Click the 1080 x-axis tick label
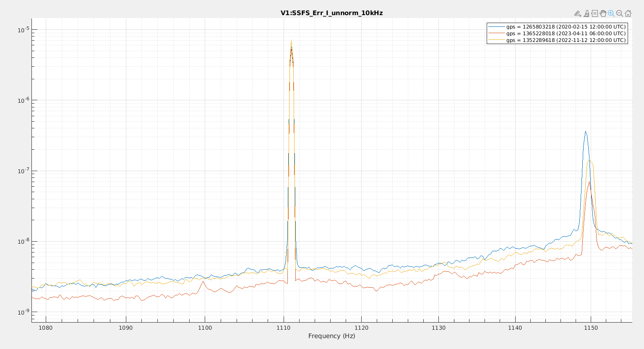The width and height of the screenshot is (644, 349). [x=45, y=328]
